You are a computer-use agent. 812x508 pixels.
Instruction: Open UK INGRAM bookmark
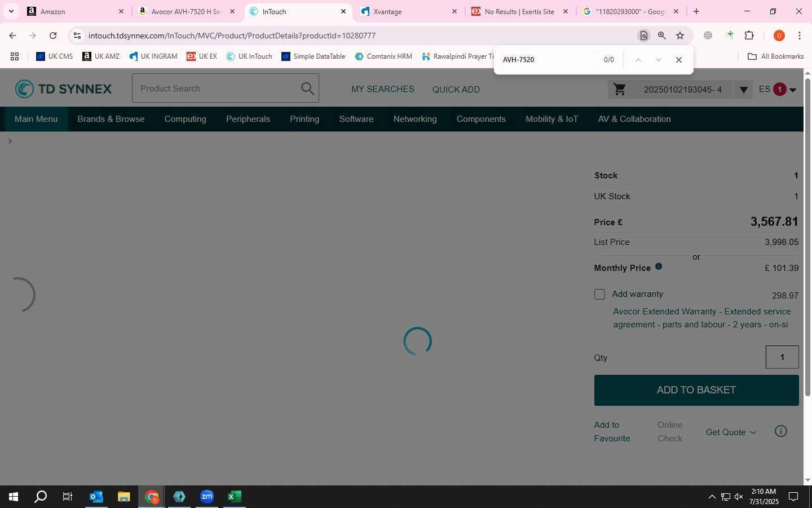153,56
